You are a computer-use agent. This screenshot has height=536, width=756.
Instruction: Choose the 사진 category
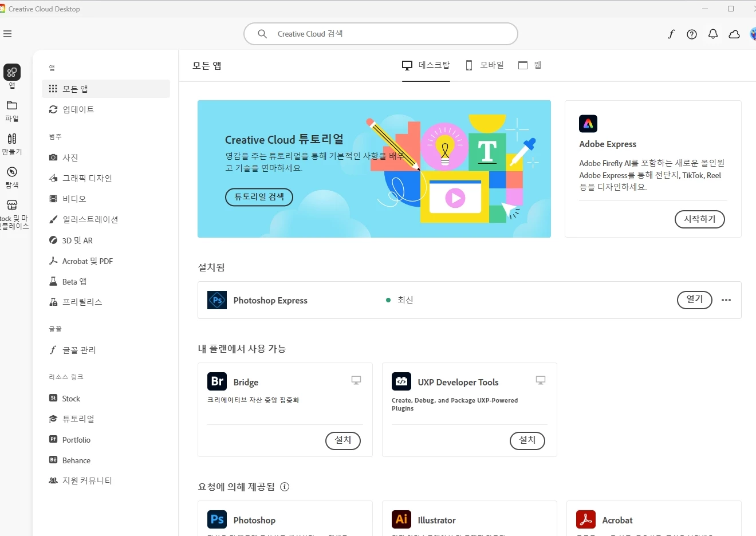click(106, 157)
